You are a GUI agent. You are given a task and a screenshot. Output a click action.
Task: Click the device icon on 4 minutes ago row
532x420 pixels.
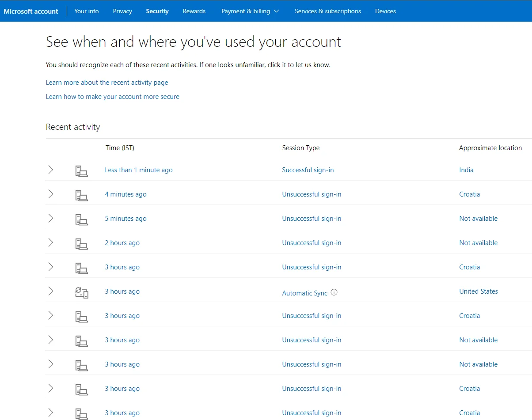pos(82,195)
